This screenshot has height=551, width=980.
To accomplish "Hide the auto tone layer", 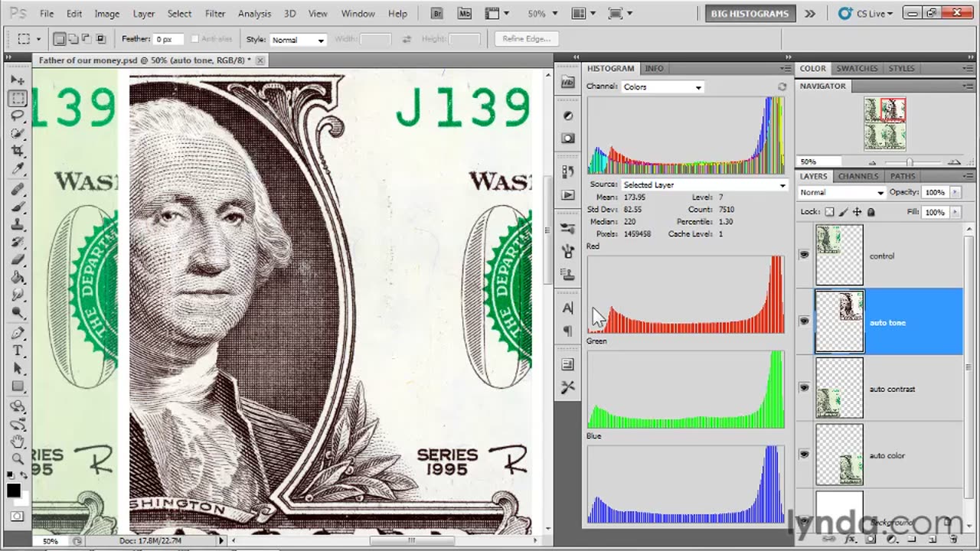I will (804, 322).
